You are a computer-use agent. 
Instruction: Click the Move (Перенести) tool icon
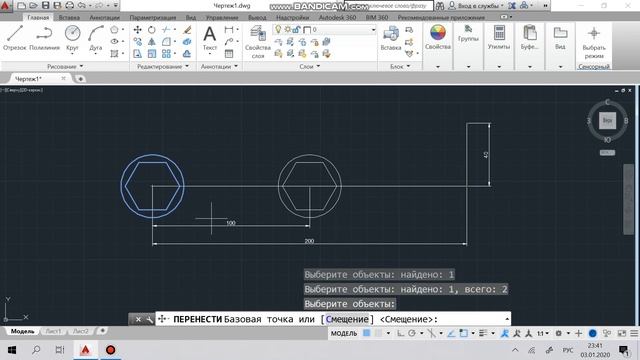(138, 30)
